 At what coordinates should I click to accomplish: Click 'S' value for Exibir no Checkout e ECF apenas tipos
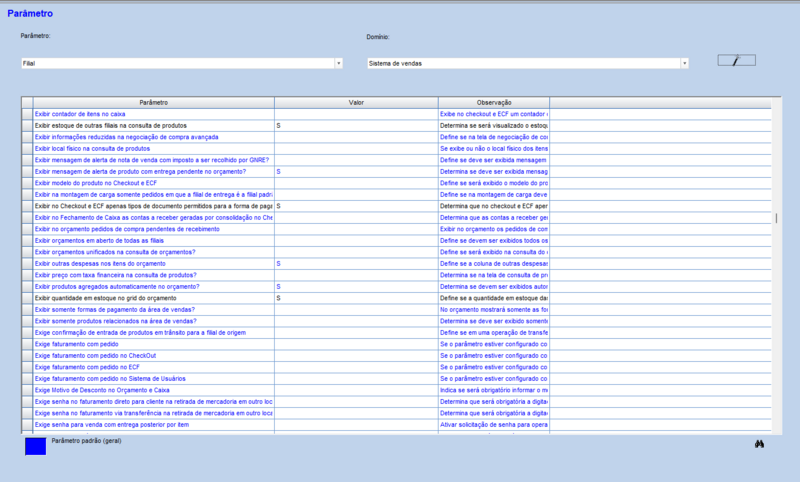[279, 206]
